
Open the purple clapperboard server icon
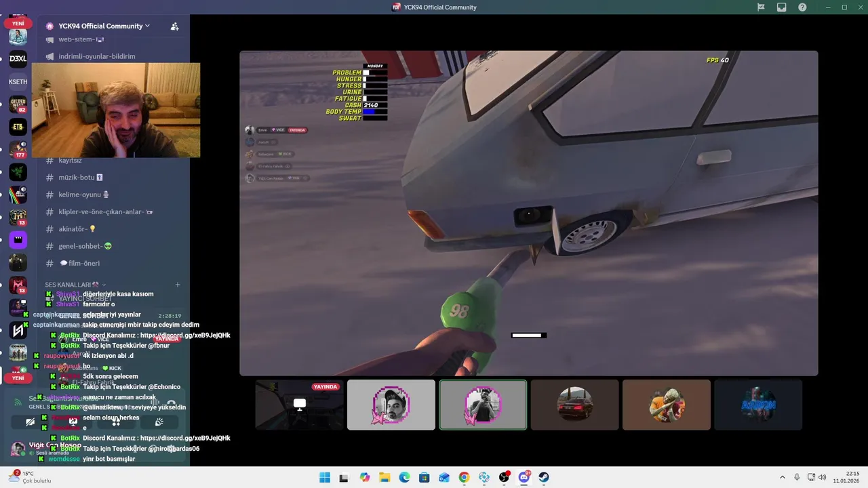18,239
